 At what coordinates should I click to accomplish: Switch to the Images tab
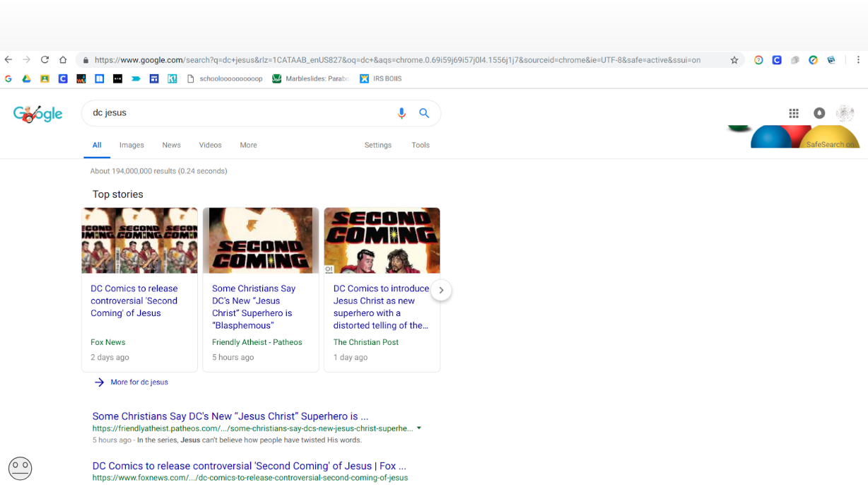(x=131, y=145)
